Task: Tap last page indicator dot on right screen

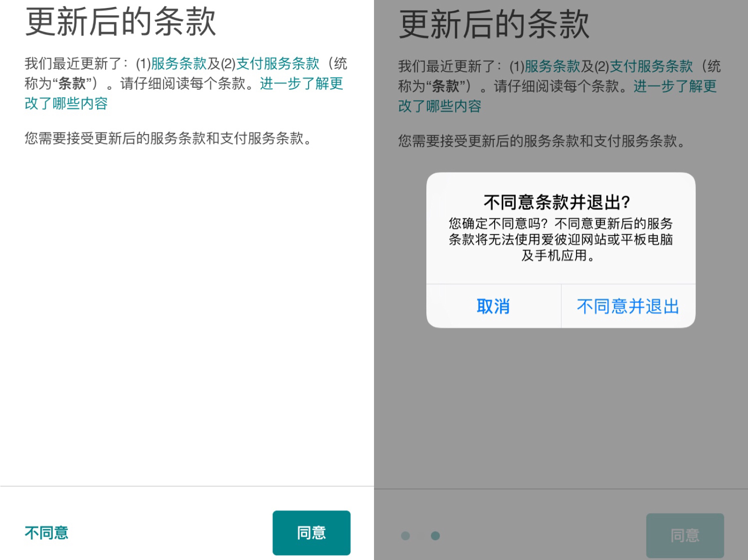Action: (435, 536)
